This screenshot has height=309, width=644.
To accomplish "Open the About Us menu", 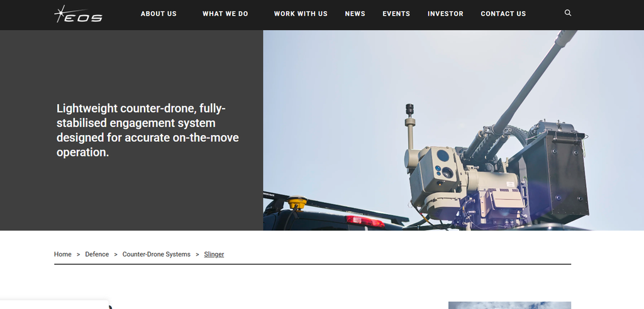I will (x=158, y=14).
